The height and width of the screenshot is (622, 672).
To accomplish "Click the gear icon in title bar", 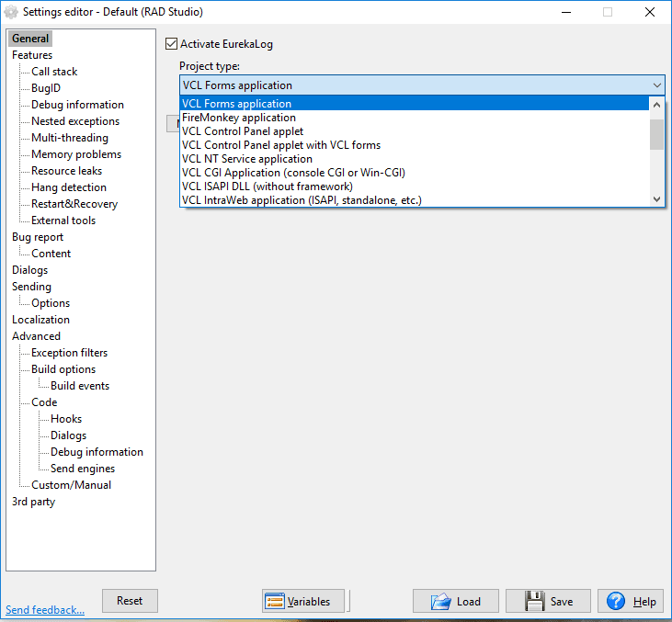I will 11,12.
